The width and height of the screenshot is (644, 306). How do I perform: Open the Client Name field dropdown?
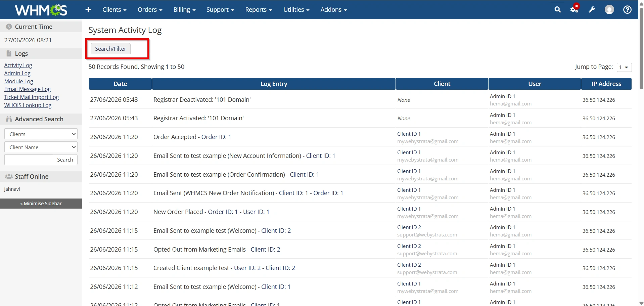pos(41,147)
